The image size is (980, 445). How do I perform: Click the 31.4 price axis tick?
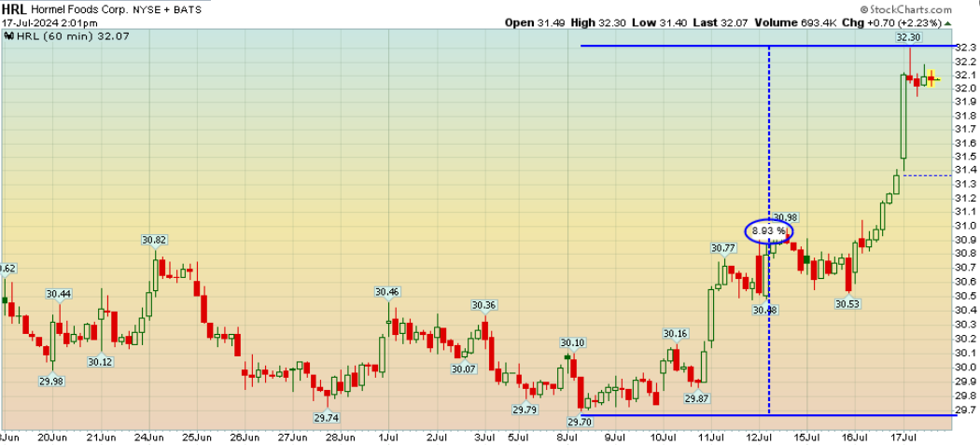click(966, 170)
